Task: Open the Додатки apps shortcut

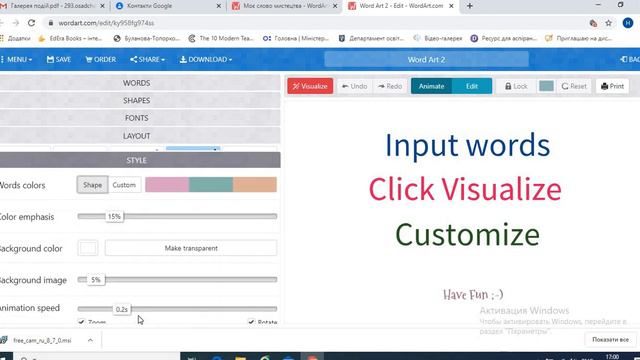Action: coord(15,38)
